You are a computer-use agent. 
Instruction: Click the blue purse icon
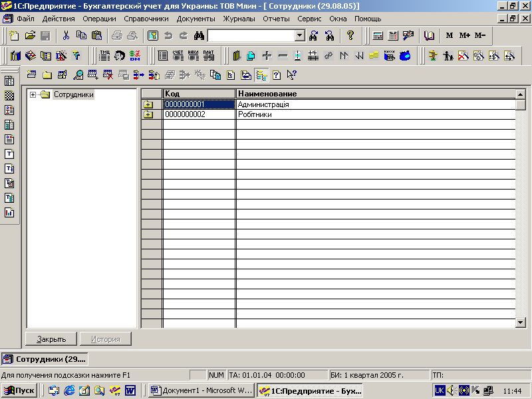(405, 55)
